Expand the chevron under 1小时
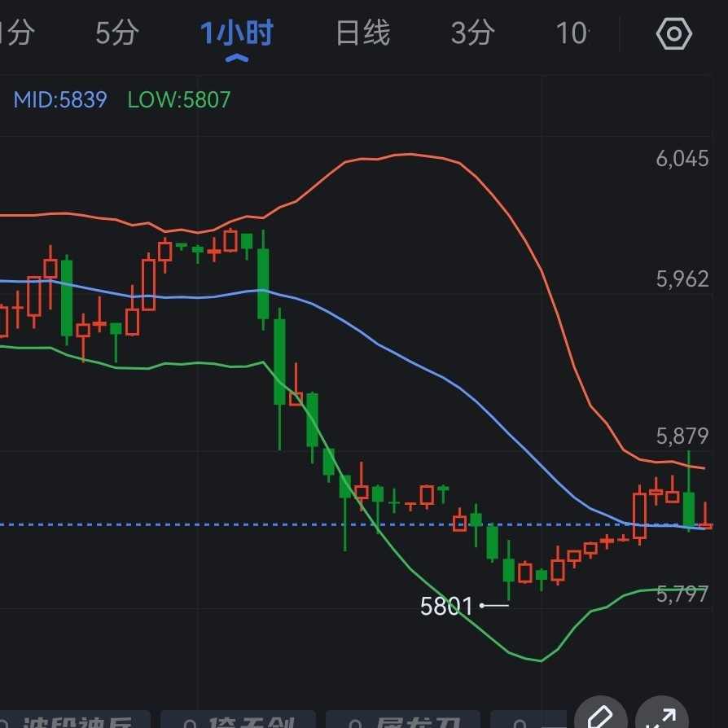The height and width of the screenshot is (728, 728). (x=237, y=58)
